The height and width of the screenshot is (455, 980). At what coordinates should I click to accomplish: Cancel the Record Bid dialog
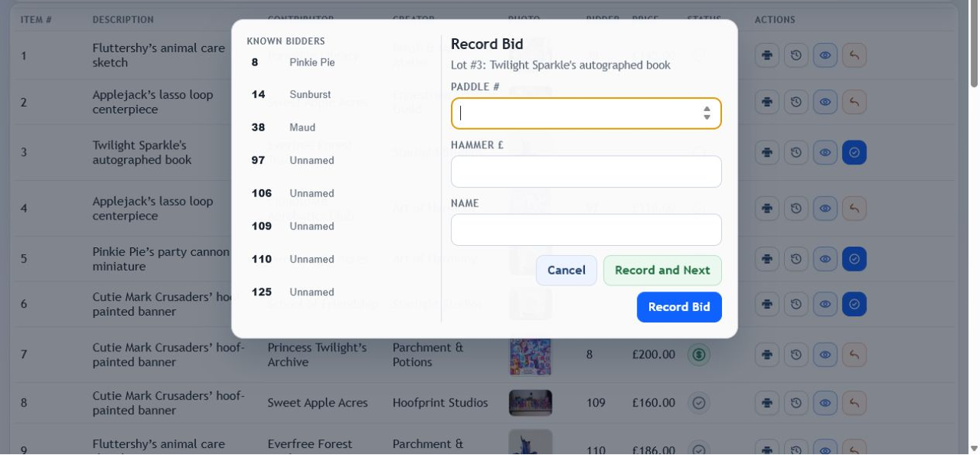[x=567, y=270]
